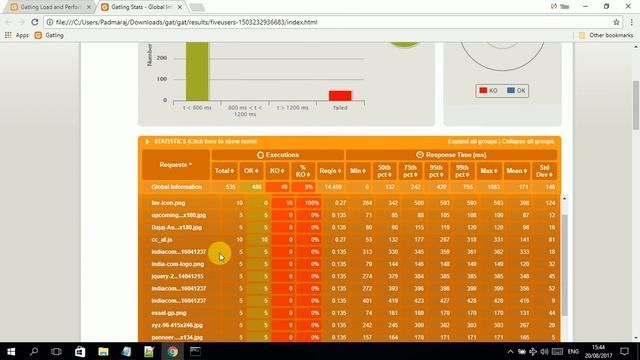640x360 pixels.
Task: Sort by the Req/s column header
Action: pos(330,171)
